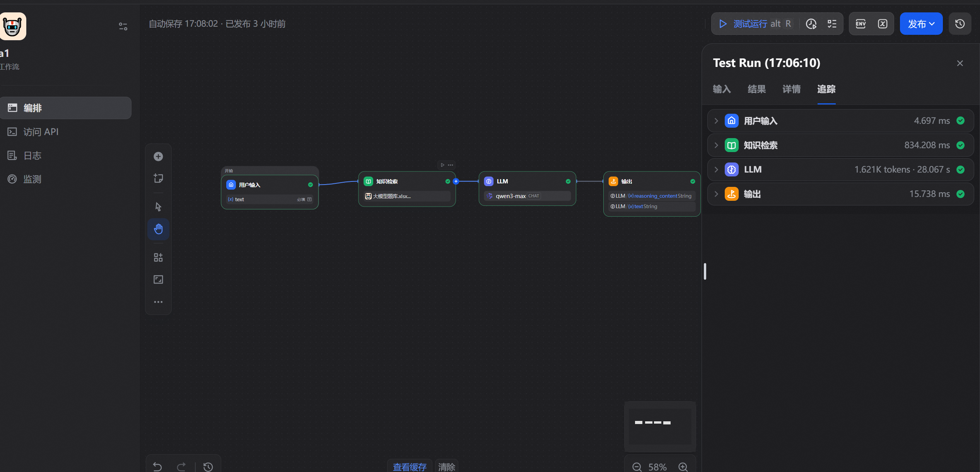Screen dimensions: 980x472
Task: Click the 查看缓存 link
Action: (x=410, y=467)
